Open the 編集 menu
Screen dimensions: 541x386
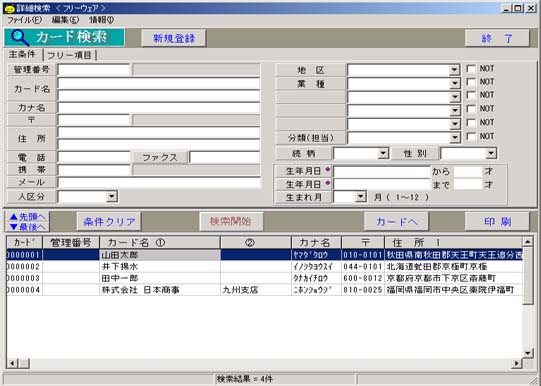[x=65, y=20]
